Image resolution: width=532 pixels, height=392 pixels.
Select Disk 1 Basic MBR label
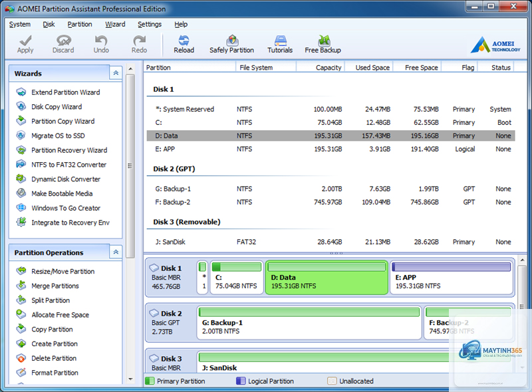[x=172, y=277]
